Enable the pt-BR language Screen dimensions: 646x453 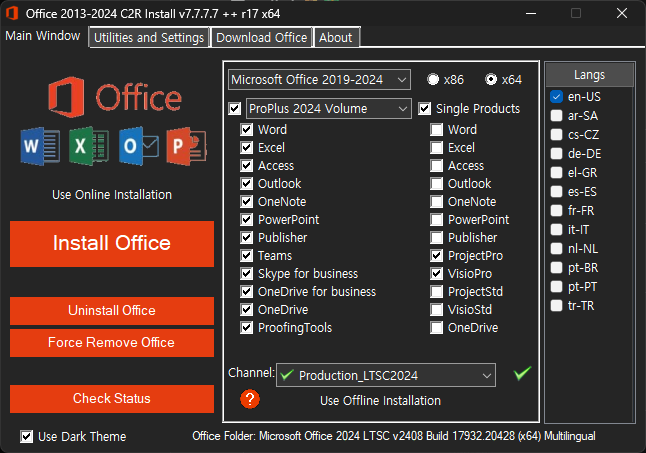[x=556, y=268]
